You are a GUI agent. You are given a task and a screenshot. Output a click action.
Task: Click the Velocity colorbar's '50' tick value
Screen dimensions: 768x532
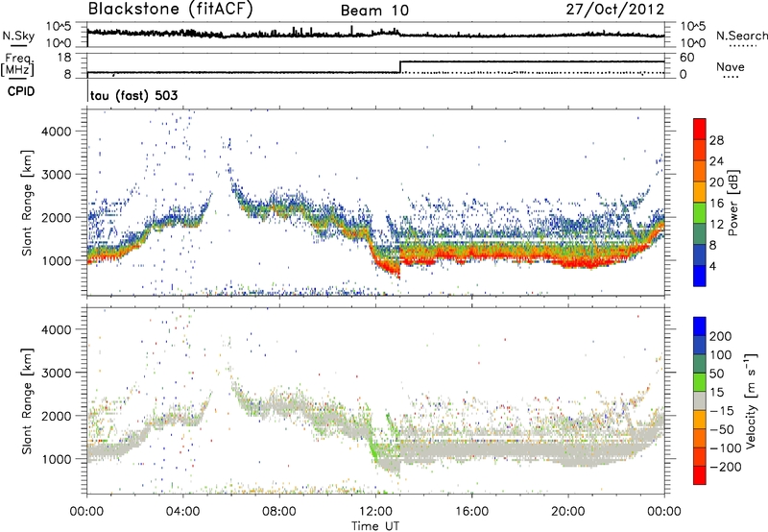coord(717,374)
